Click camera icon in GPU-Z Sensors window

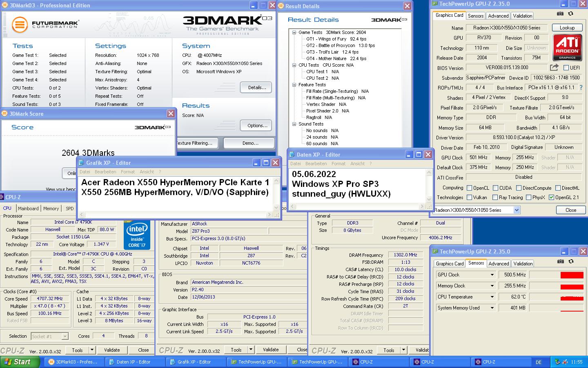561,261
